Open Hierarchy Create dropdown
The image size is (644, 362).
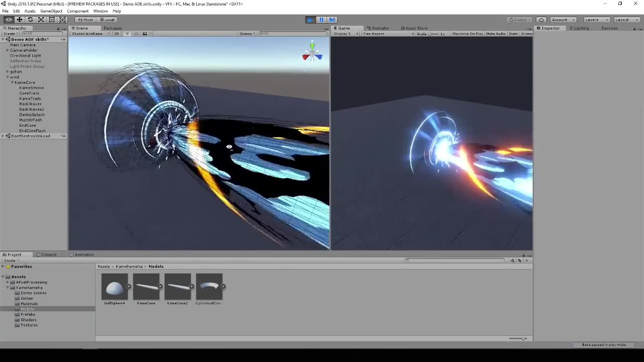[x=10, y=34]
